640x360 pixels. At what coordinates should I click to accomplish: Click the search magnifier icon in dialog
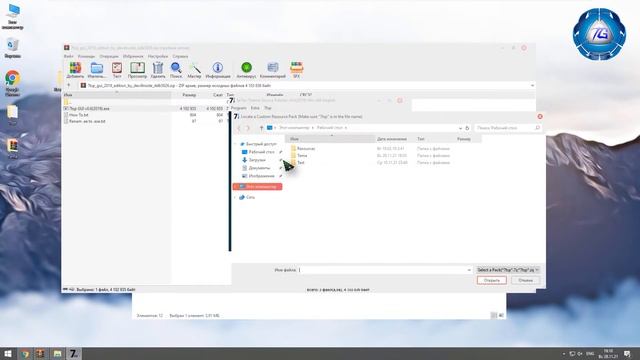pyautogui.click(x=537, y=128)
